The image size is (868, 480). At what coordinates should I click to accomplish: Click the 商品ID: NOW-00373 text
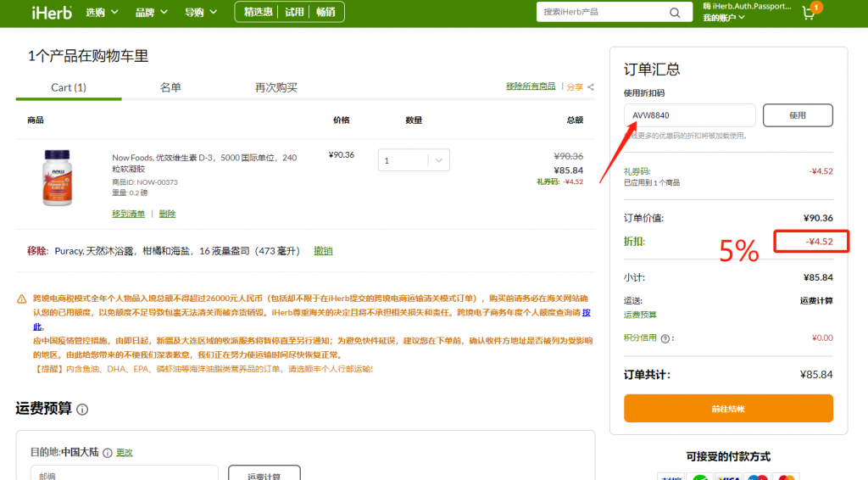145,182
